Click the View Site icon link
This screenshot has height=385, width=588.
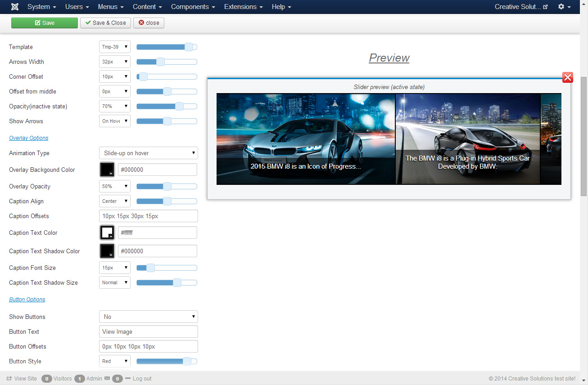click(x=22, y=379)
